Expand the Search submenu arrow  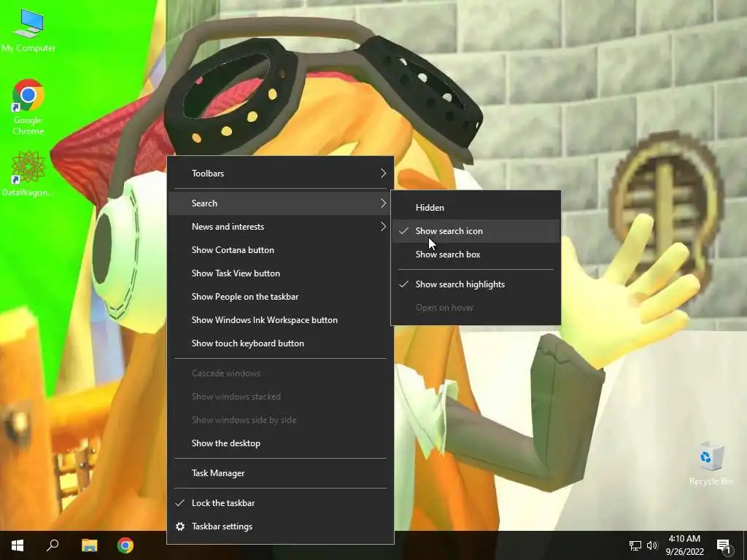point(383,203)
